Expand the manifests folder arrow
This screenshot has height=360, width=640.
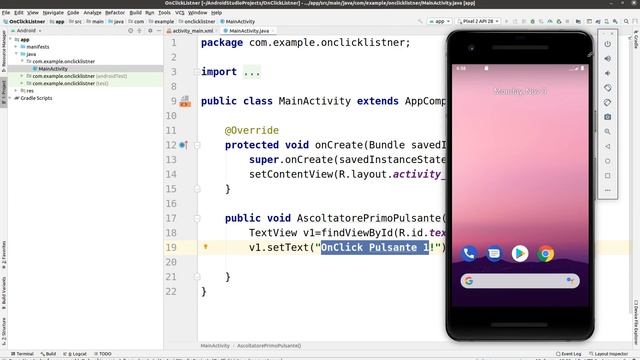[16, 47]
